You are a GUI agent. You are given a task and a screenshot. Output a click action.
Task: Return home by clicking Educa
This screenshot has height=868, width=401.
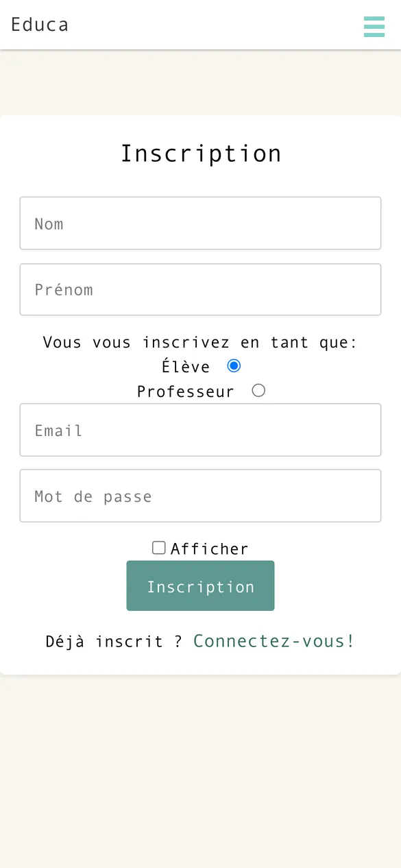tap(39, 24)
